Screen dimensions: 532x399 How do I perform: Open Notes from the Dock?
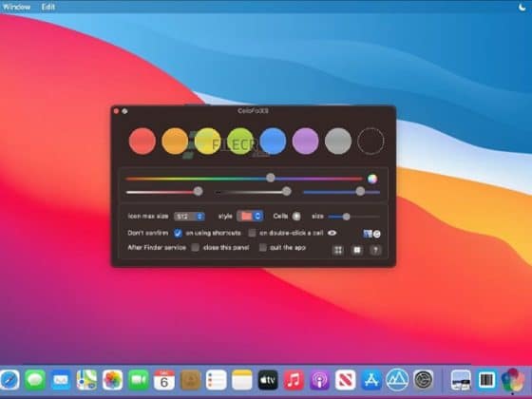pos(242,380)
